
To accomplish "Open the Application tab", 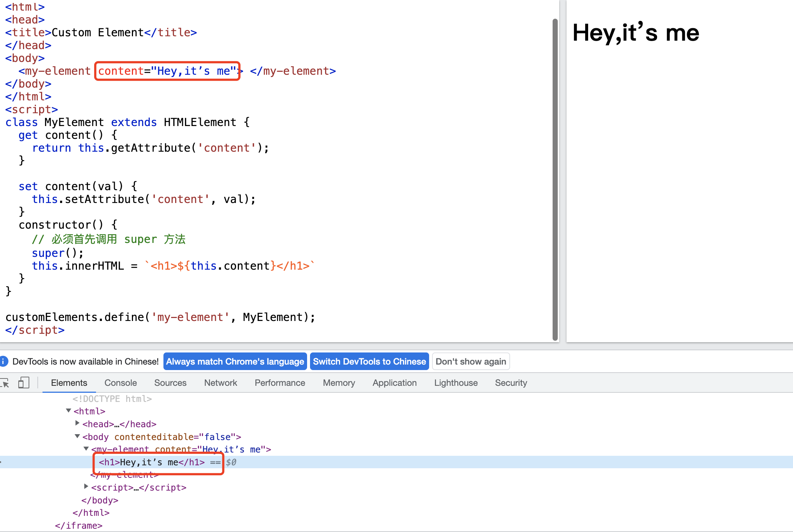I will 395,383.
